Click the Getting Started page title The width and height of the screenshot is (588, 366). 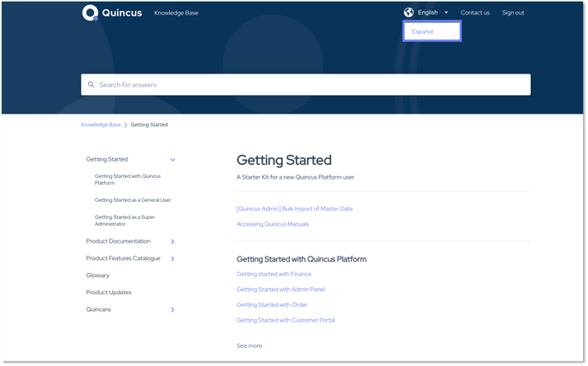284,160
